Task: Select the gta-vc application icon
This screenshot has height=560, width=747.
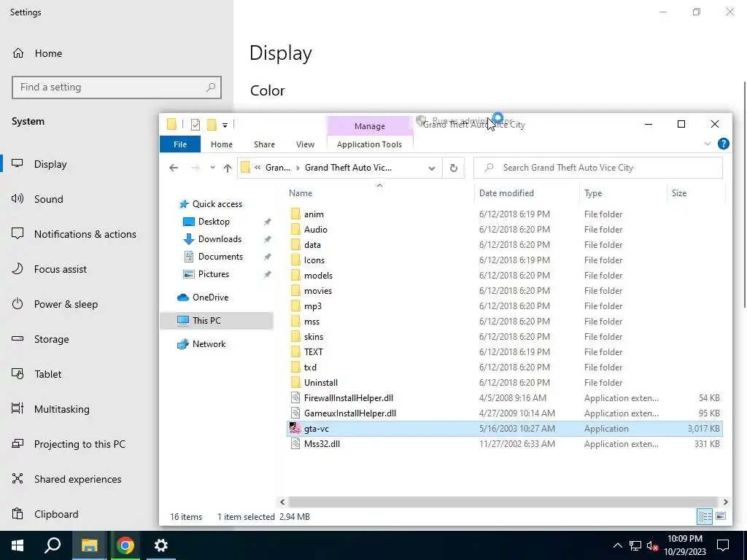Action: coord(295,428)
